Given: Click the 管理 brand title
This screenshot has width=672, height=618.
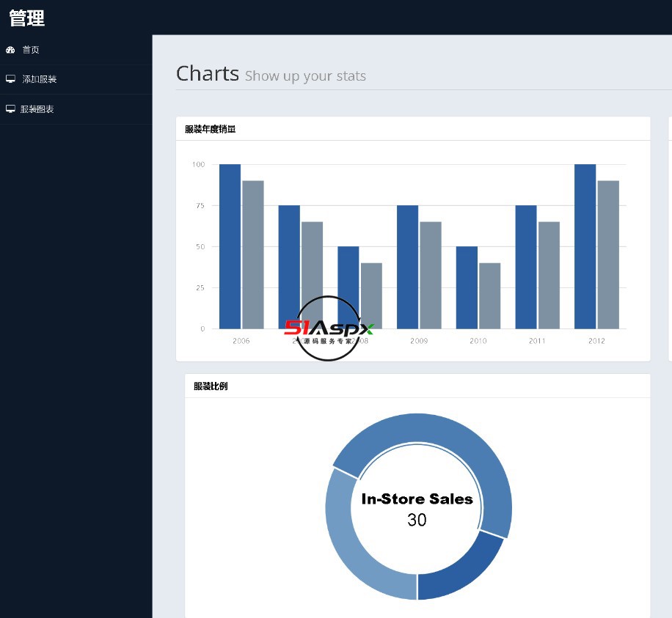Looking at the screenshot, I should tap(26, 18).
